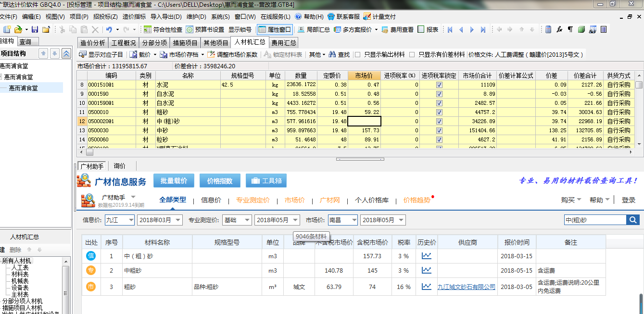Open the 报表 reports tool
The width and height of the screenshot is (644, 314).
click(x=428, y=29)
